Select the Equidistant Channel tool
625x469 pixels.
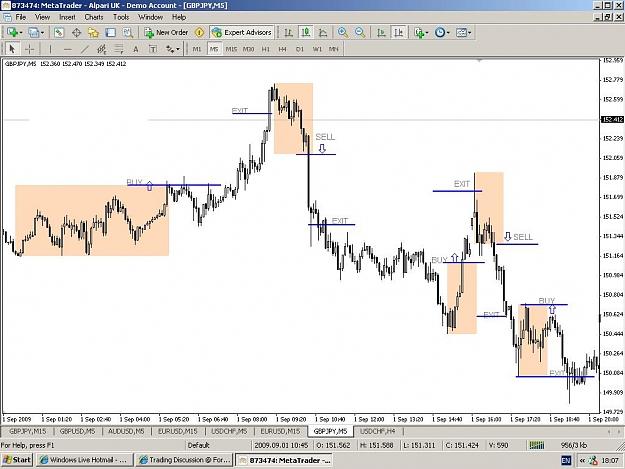point(102,49)
